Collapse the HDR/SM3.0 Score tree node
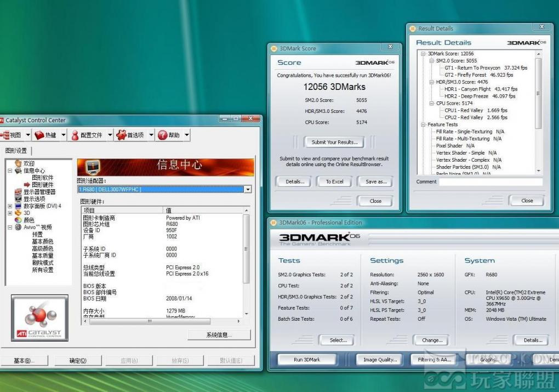The image size is (559, 392). coord(431,82)
